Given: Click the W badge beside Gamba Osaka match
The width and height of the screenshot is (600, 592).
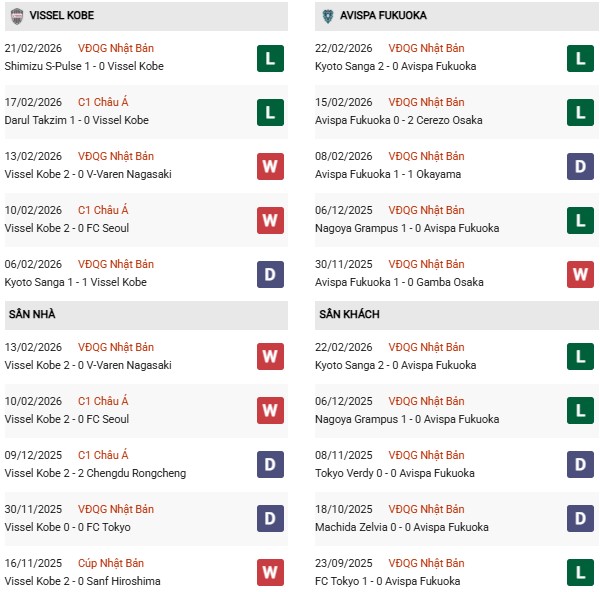Looking at the screenshot, I should (x=581, y=274).
